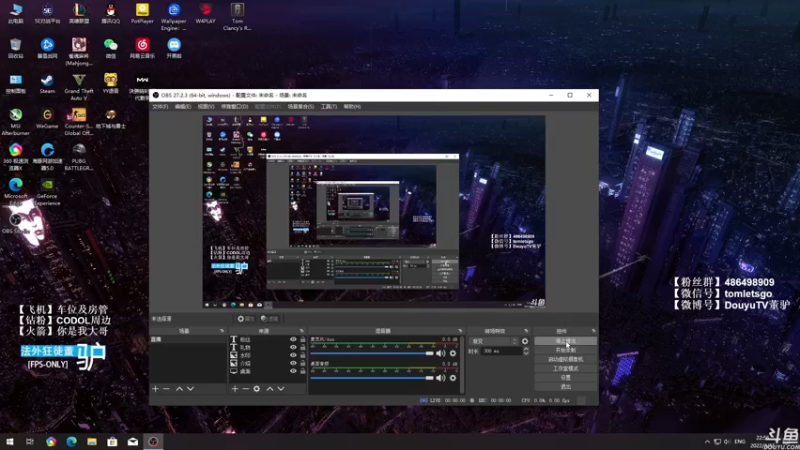Enable 工作室模式 studio mode button
This screenshot has width=800, height=450.
pos(565,368)
